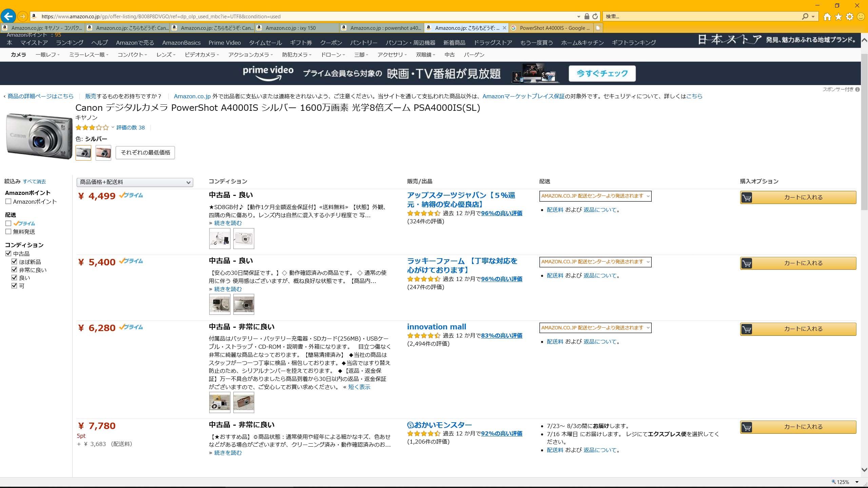
Task: Switch to the ixy 150 tab
Action: click(x=297, y=28)
